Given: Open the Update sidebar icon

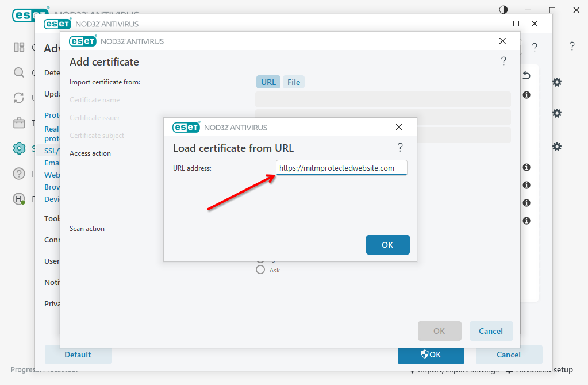Looking at the screenshot, I should pyautogui.click(x=19, y=98).
